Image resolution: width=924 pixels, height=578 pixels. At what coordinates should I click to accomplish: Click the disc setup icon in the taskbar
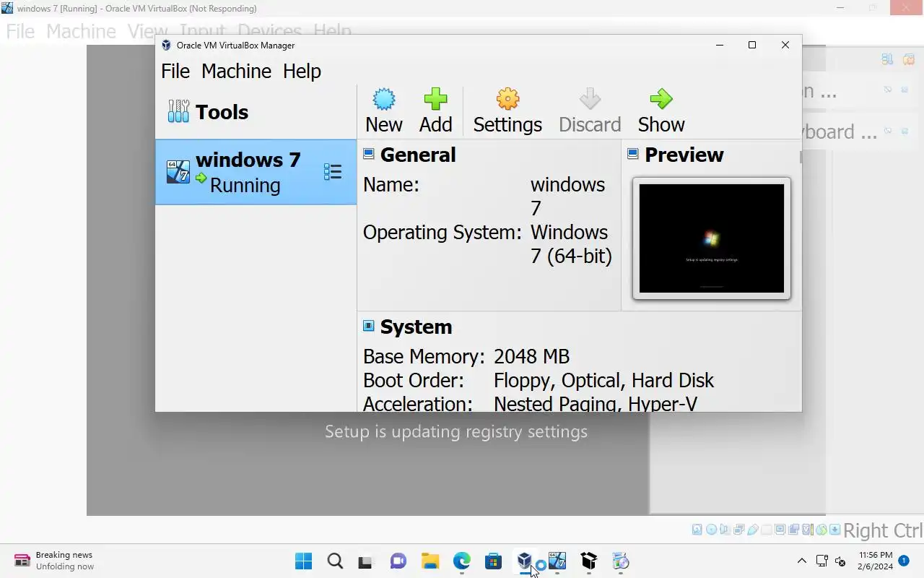point(620,561)
